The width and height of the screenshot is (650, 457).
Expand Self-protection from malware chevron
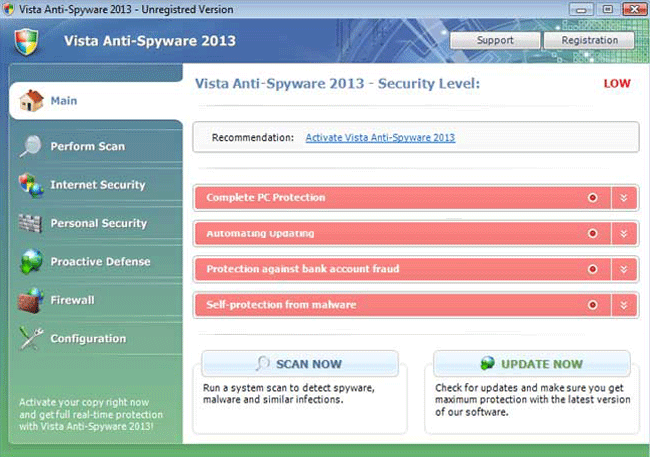(624, 305)
